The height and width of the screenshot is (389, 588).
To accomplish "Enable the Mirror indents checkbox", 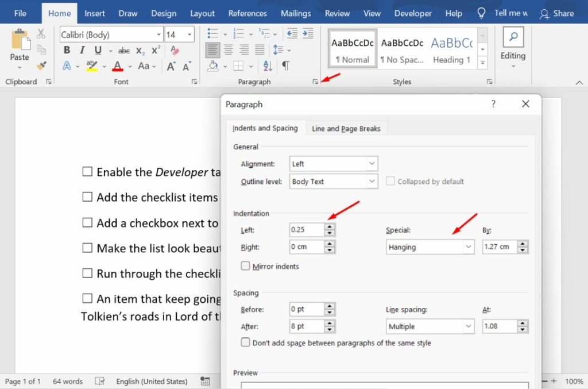I will tap(246, 266).
